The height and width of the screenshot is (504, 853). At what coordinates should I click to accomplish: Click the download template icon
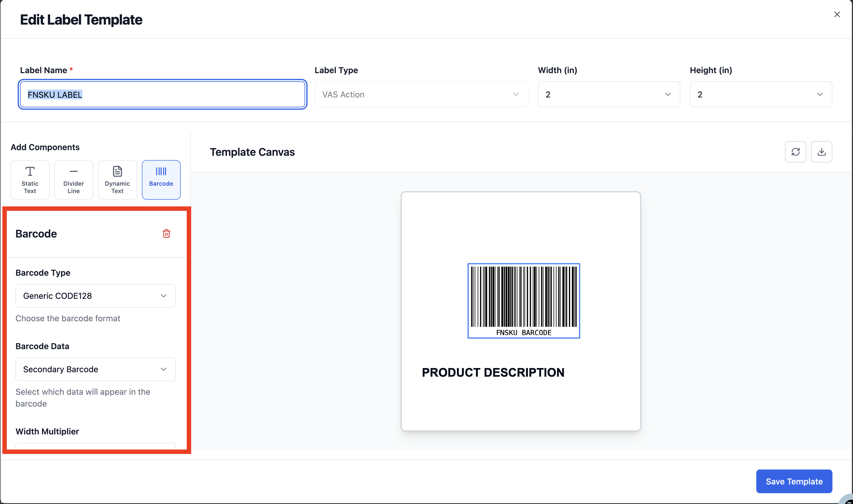click(x=821, y=152)
